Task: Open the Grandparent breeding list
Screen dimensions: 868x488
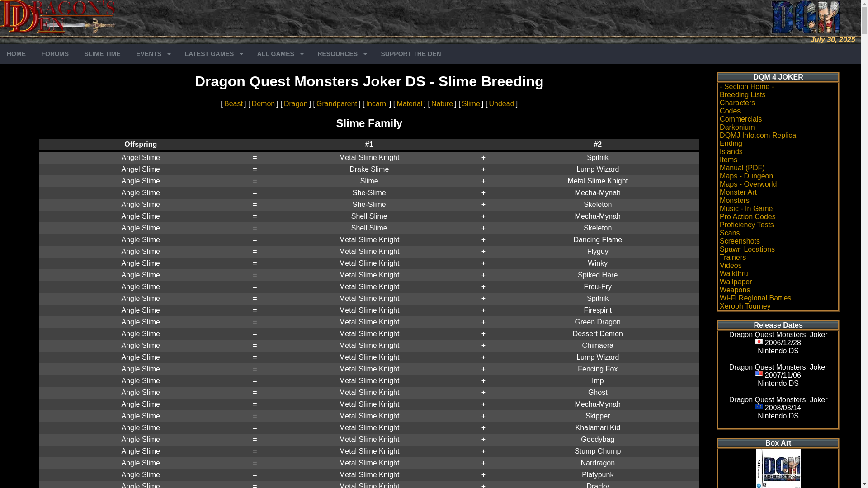Action: pyautogui.click(x=337, y=104)
